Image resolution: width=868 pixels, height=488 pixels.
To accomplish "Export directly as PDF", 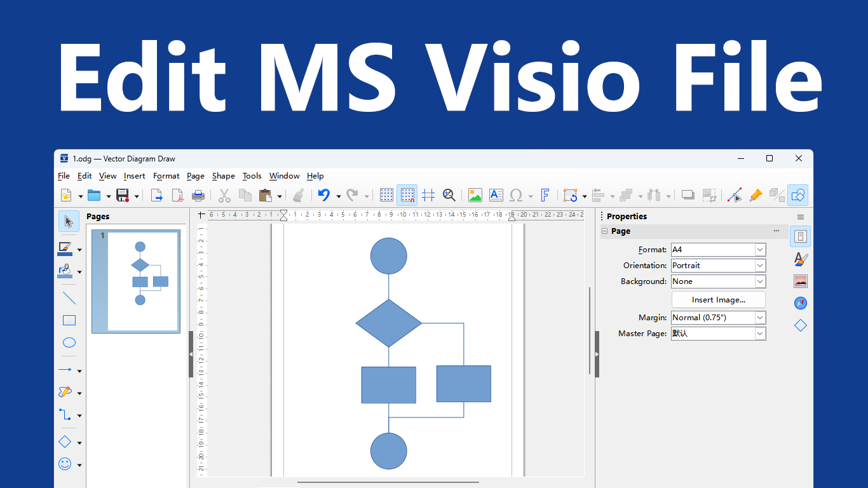I will pyautogui.click(x=177, y=196).
